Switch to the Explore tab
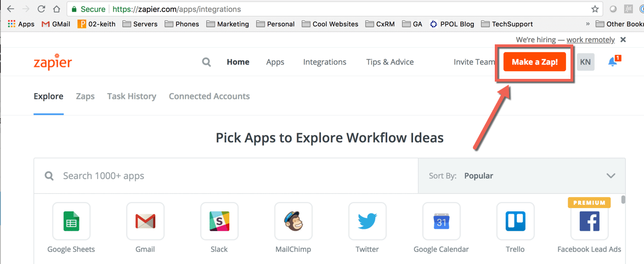 click(x=48, y=96)
